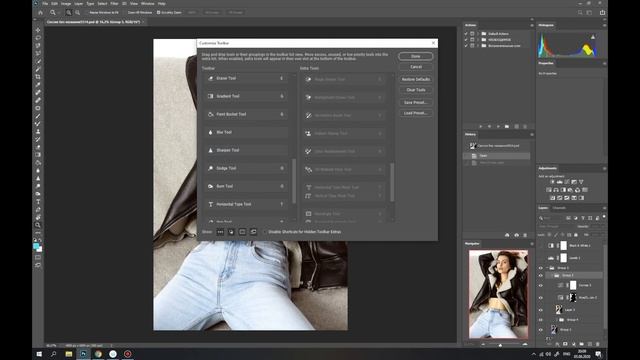Click the Done button

(416, 56)
